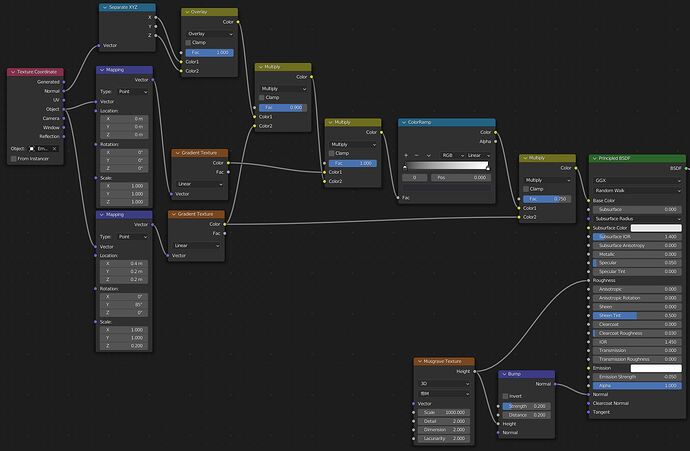Viewport: 690px width, 451px height.
Task: Adjust the Sheen Tint slider
Action: (637, 315)
